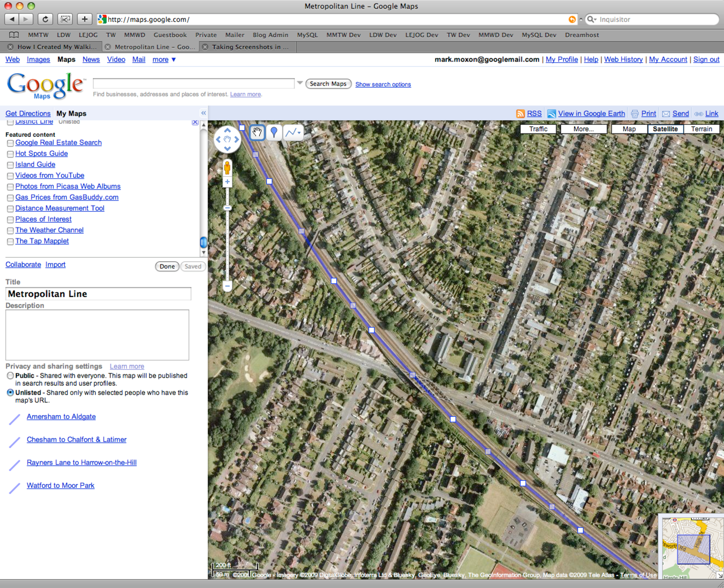Switch to the Terrain view
This screenshot has width=724, height=588.
[701, 129]
